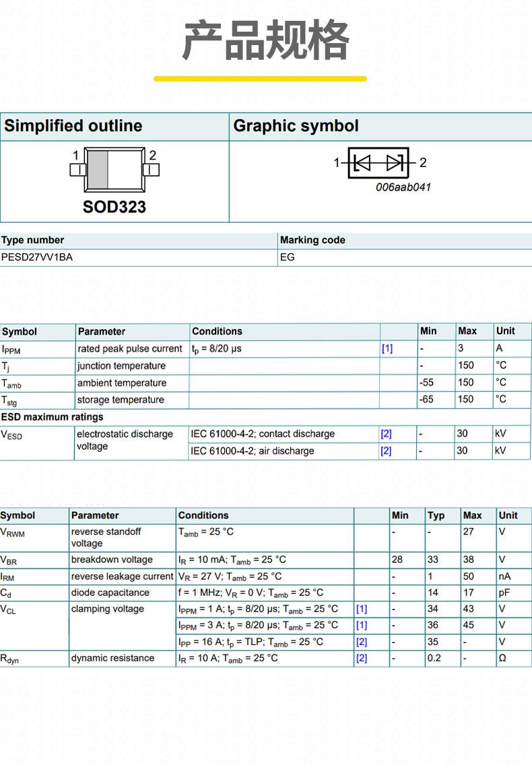Select 'junction temperature' parameter
This screenshot has height=765, width=532.
121,366
